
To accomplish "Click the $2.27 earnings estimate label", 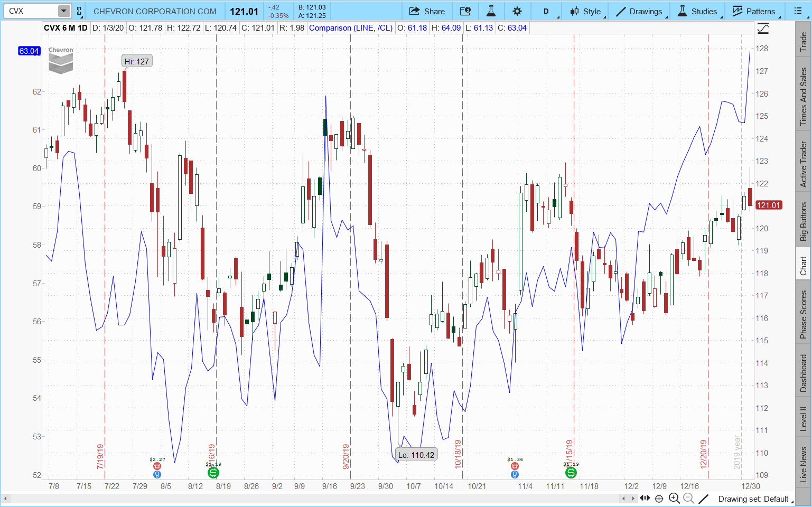I will pos(157,459).
